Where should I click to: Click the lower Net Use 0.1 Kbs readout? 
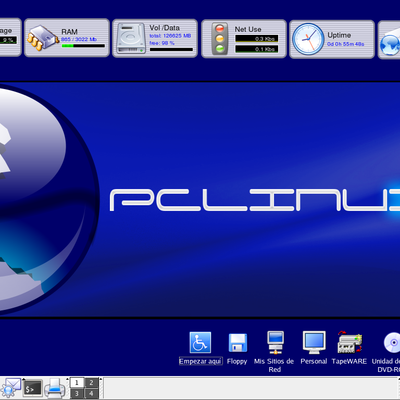[257, 49]
